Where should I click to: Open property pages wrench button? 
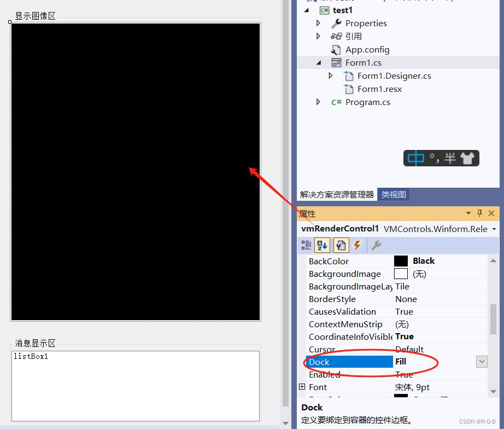pos(377,245)
